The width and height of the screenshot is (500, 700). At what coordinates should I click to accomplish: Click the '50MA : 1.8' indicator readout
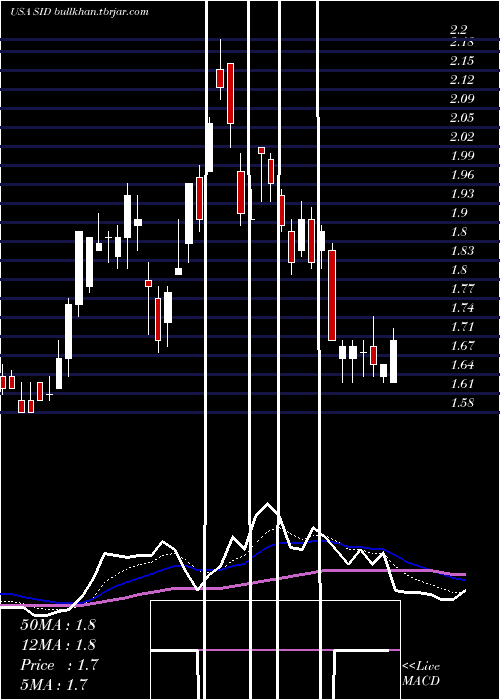coord(58,625)
